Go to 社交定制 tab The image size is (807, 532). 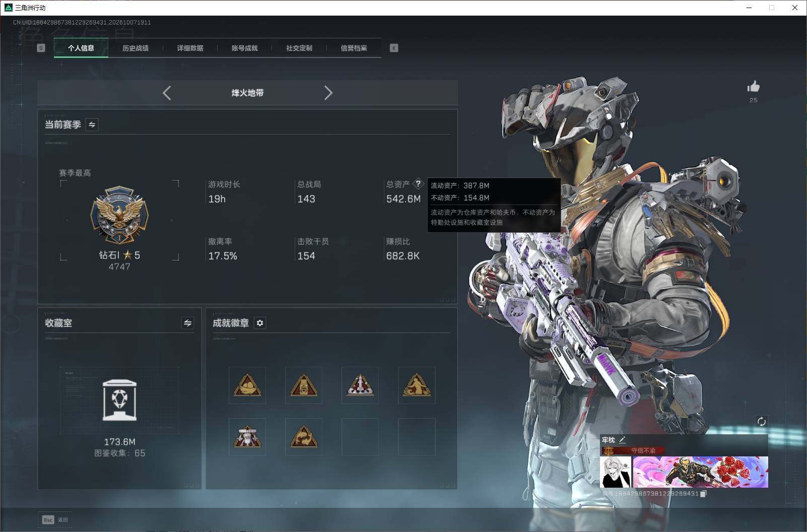(x=299, y=48)
